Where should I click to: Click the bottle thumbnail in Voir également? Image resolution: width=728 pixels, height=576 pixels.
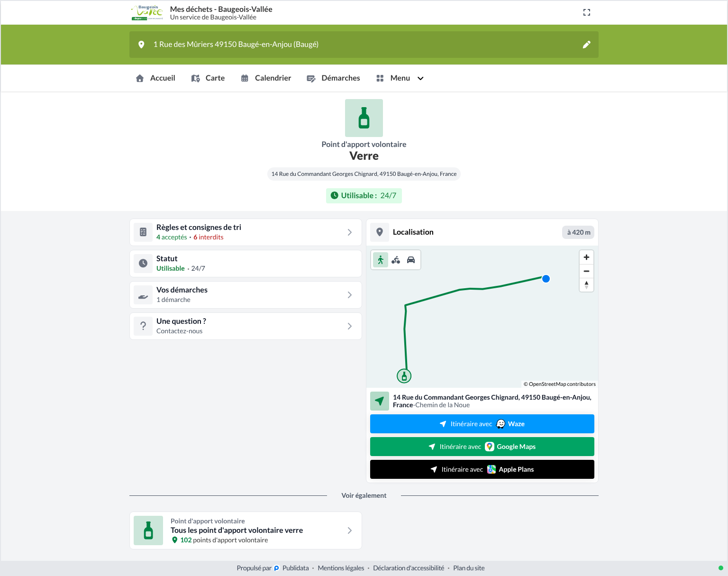[148, 530]
